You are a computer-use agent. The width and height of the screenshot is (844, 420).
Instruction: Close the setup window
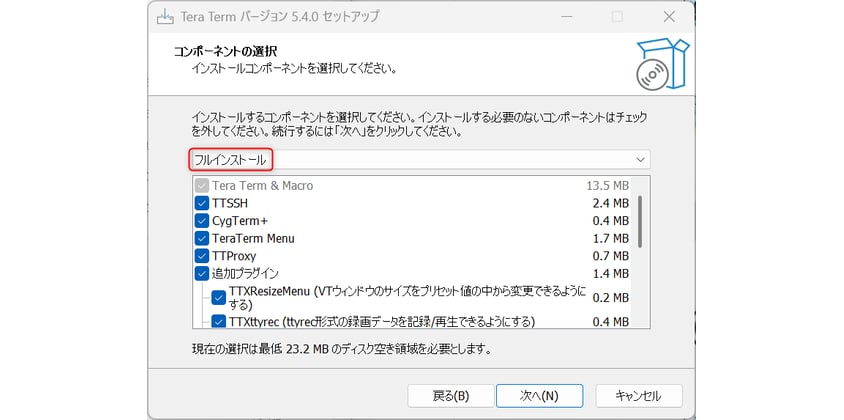(x=669, y=17)
